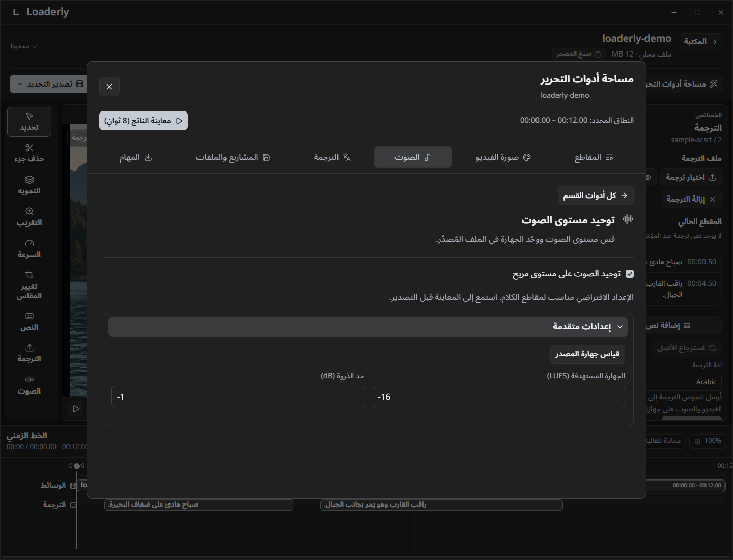Screen dimensions: 733x560
Task: Click معاينة الناتج preview output button
Action: (144, 121)
